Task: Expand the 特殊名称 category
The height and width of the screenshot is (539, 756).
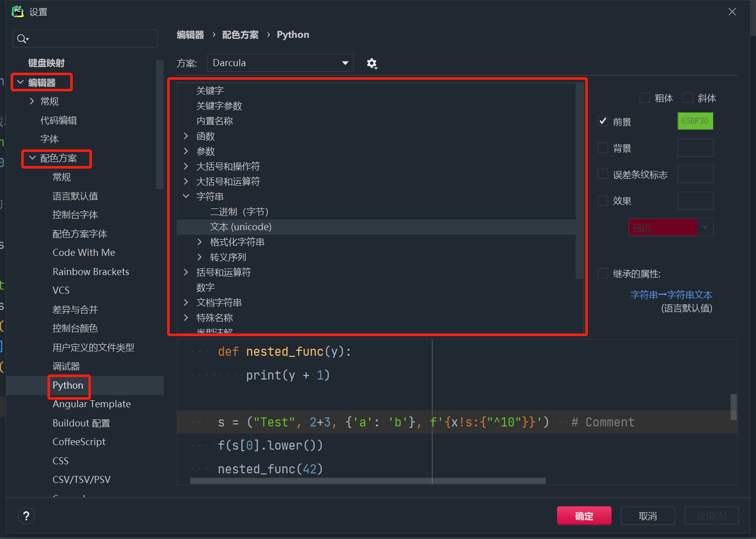Action: (186, 317)
